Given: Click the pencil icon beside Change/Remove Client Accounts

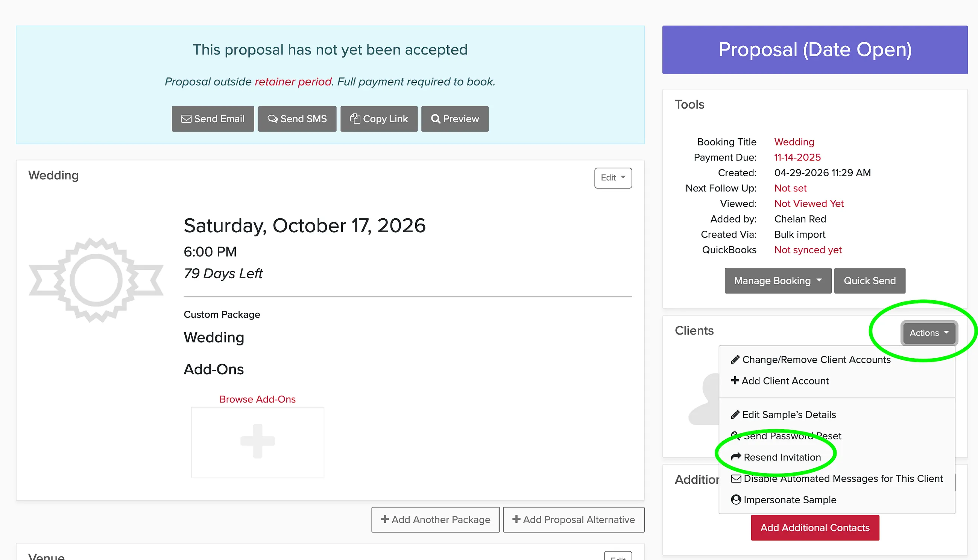Looking at the screenshot, I should pos(735,360).
